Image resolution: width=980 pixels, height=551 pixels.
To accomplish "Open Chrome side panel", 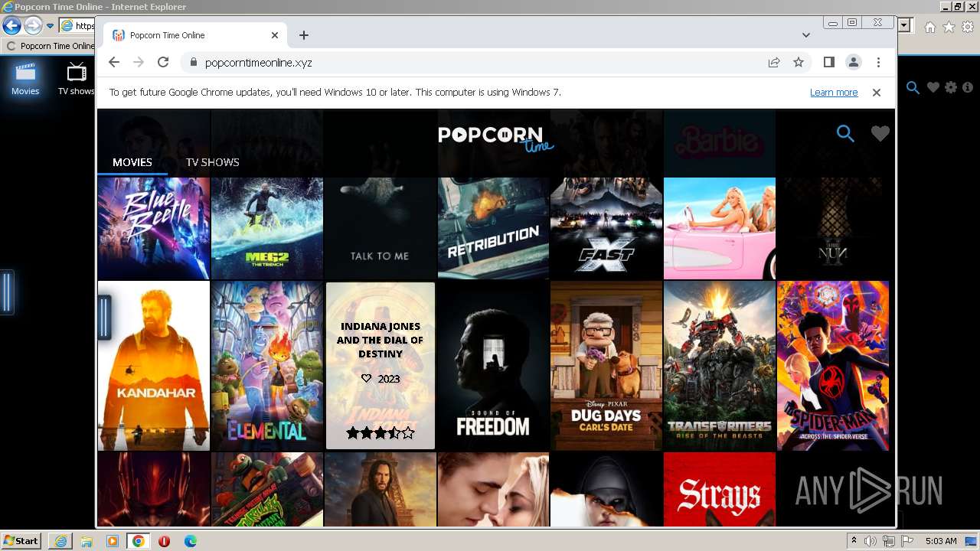I will (x=829, y=62).
